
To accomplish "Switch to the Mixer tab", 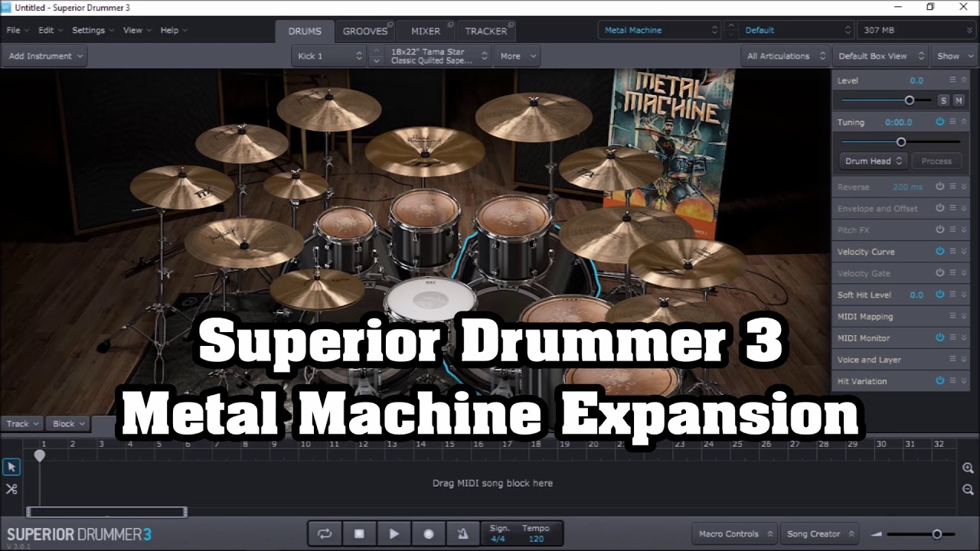I will (426, 31).
